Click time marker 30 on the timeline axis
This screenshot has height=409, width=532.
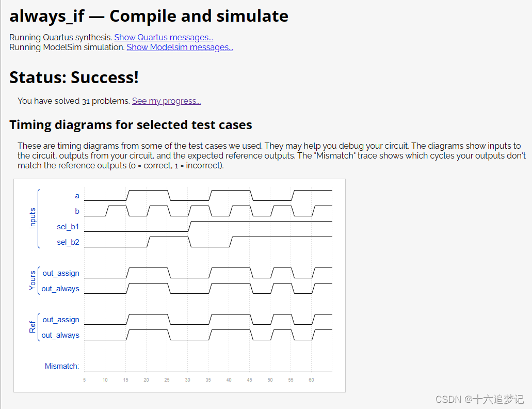click(x=187, y=380)
